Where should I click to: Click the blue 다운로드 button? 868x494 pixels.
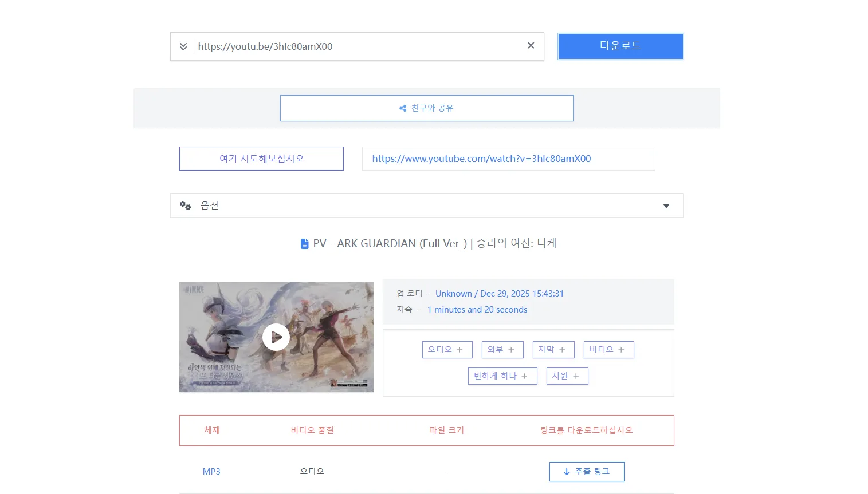pyautogui.click(x=620, y=46)
